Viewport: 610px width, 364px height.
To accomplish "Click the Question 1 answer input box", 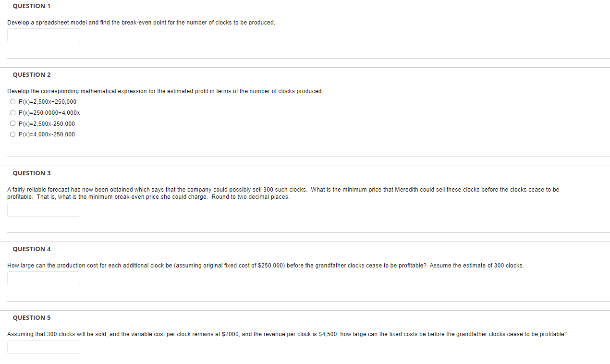I will pyautogui.click(x=44, y=35).
